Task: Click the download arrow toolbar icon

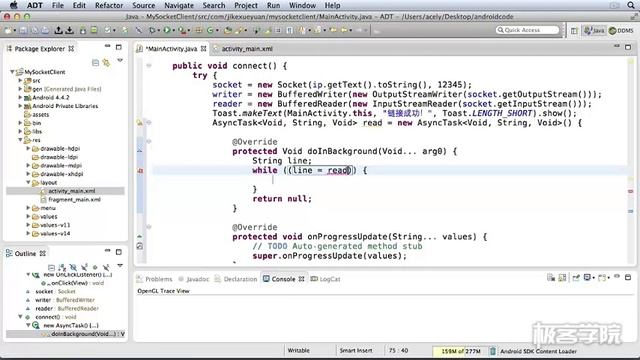Action: coord(70,30)
